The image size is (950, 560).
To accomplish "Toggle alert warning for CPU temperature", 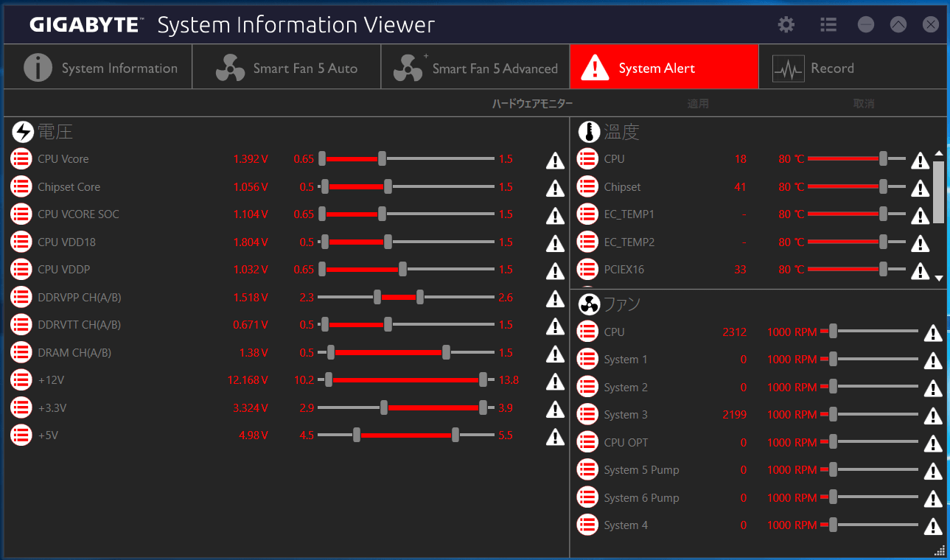I will [x=920, y=160].
